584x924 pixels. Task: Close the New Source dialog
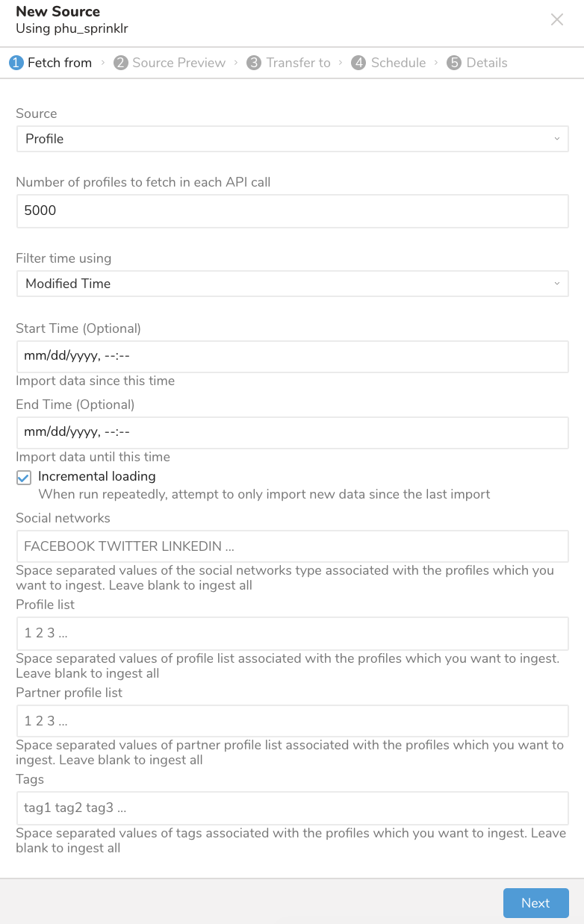(557, 20)
